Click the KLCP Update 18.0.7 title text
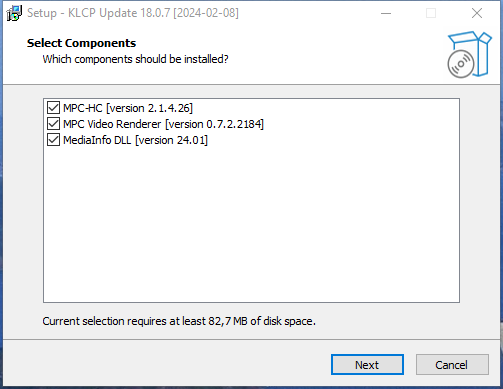Viewport: 503px width, 389px height. coord(133,13)
